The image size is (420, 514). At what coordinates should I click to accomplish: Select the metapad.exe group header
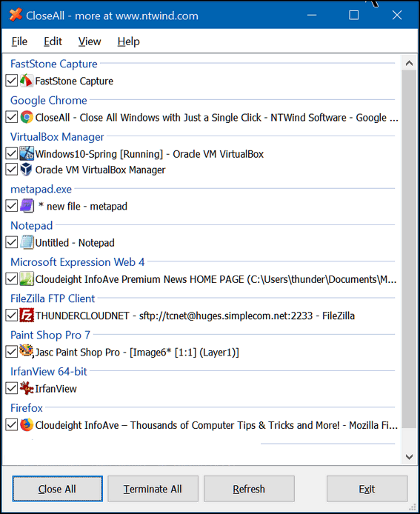tap(41, 189)
